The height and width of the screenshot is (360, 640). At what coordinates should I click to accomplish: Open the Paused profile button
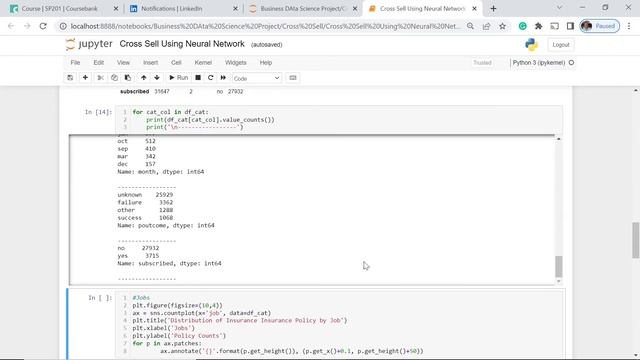pyautogui.click(x=600, y=26)
